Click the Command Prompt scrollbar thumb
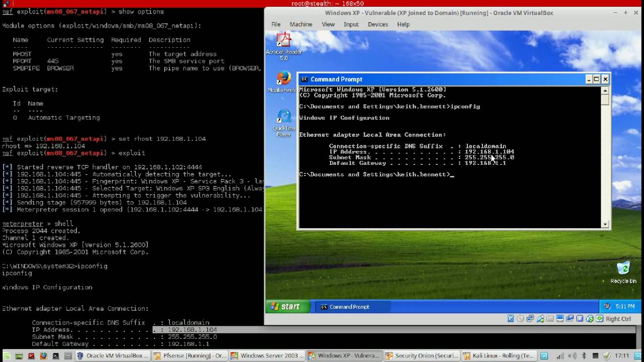 605,100
